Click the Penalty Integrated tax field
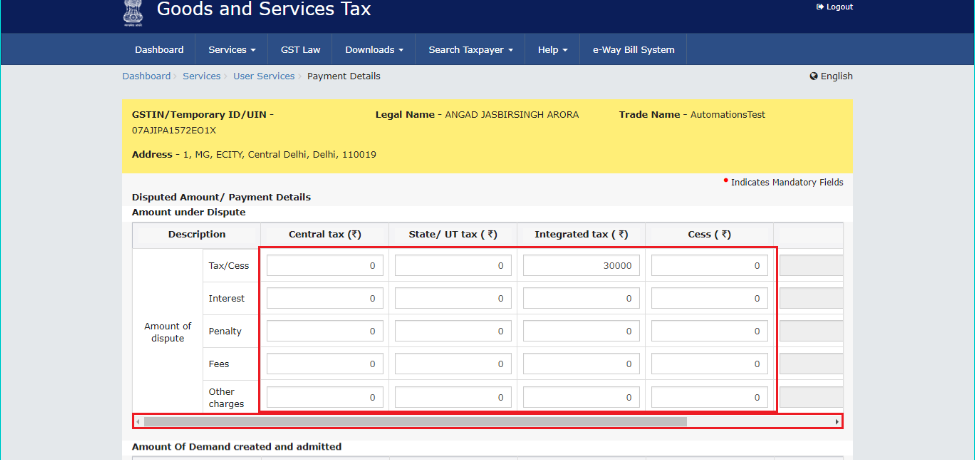 pos(581,331)
